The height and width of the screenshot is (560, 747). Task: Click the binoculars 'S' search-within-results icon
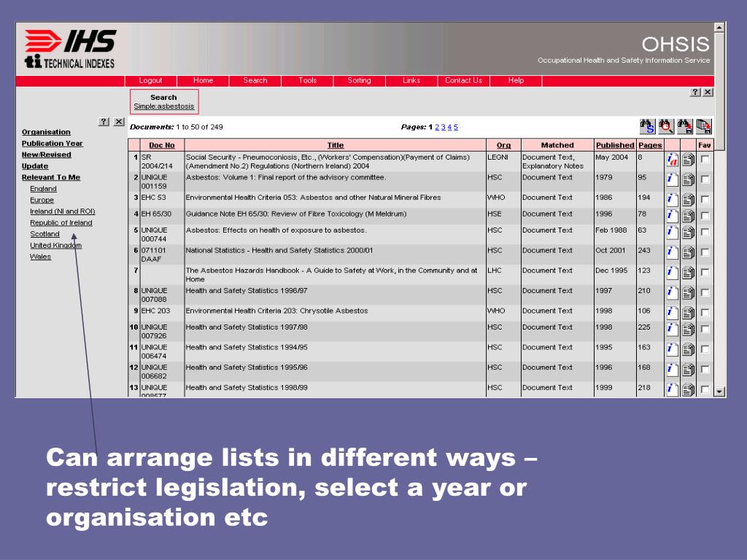647,127
